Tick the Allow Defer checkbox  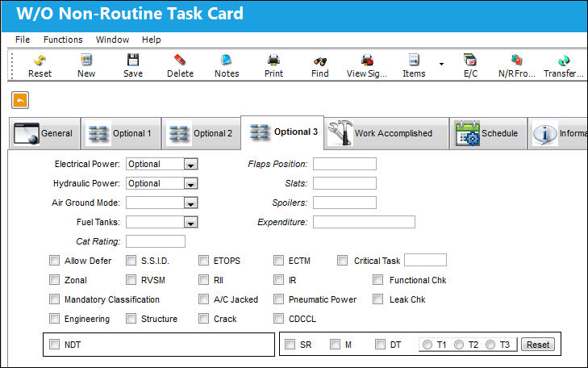tap(54, 261)
